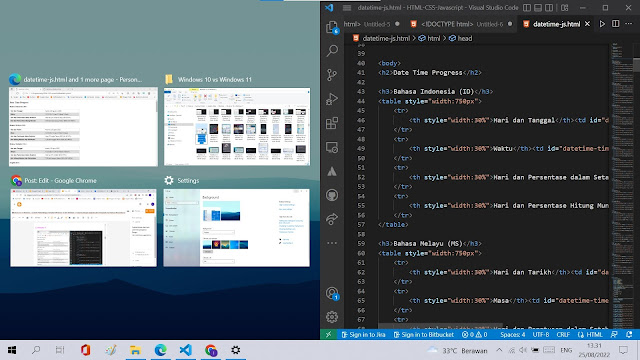The image size is (640, 360).
Task: Toggle the bottom panel layout
Action: click(538, 8)
